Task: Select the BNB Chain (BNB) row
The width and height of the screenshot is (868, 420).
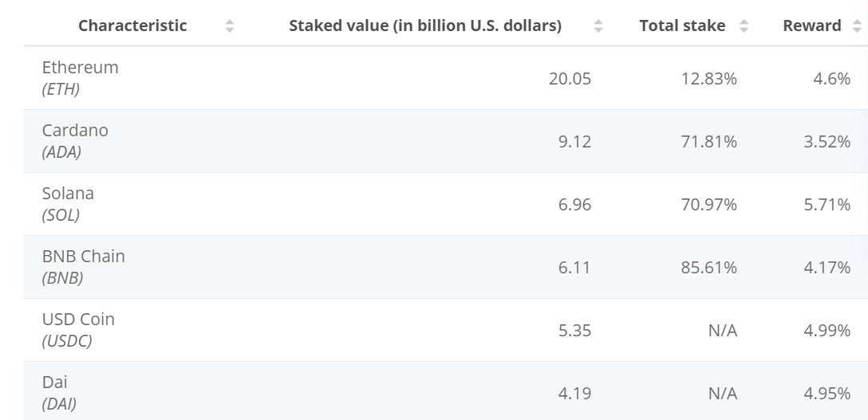Action: 446,267
